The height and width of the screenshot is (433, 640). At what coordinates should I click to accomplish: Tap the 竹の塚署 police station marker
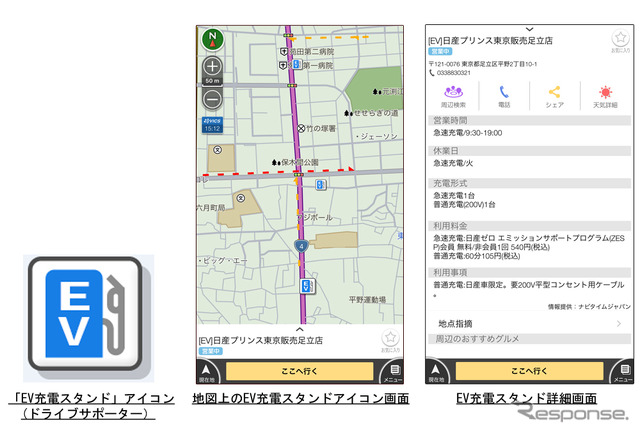(x=301, y=129)
